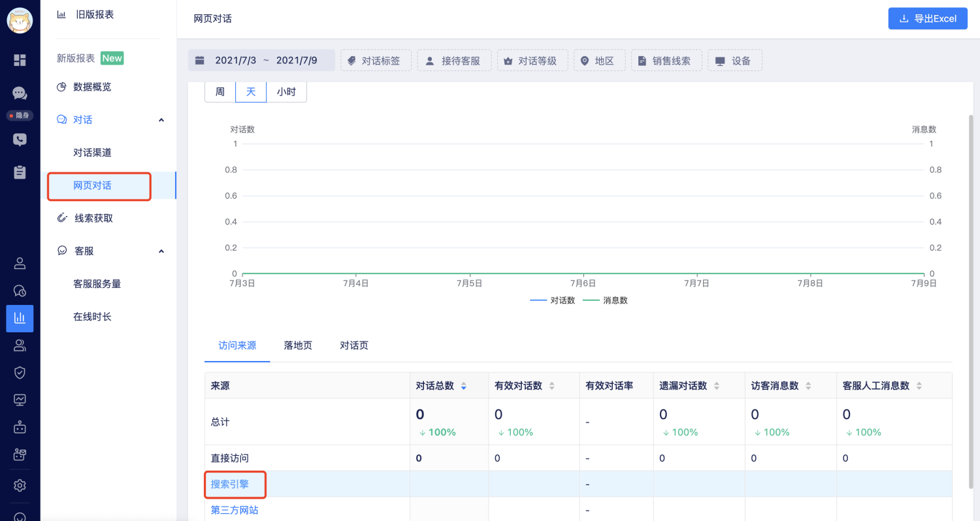This screenshot has height=521, width=980.
Task: Open the 对话标签 filter
Action: pyautogui.click(x=376, y=61)
